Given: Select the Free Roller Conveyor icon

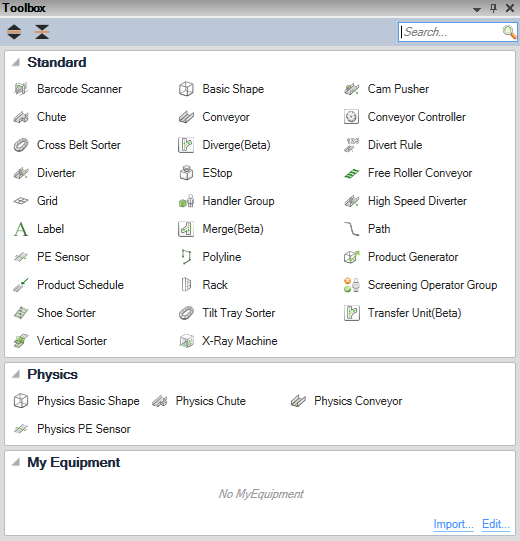Looking at the screenshot, I should tap(352, 173).
